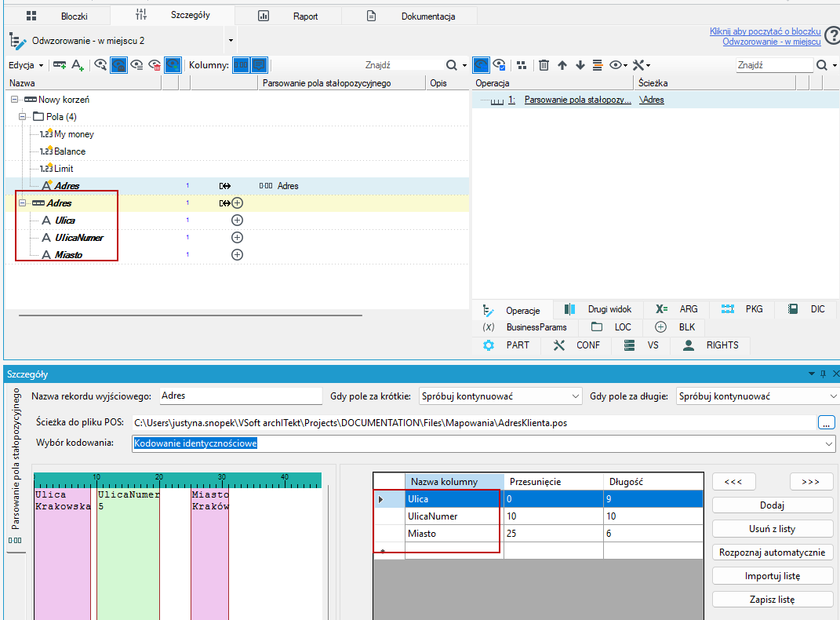Click the eye with red trash icon

coord(155,65)
